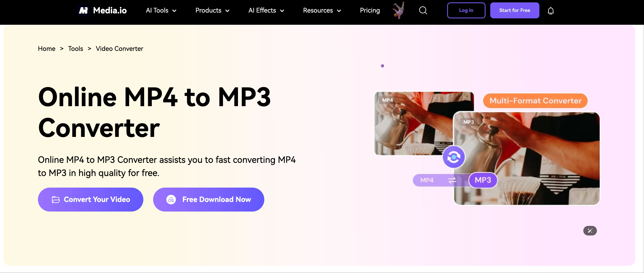This screenshot has width=644, height=273.
Task: Expand the AI Effects dropdown
Action: point(266,11)
